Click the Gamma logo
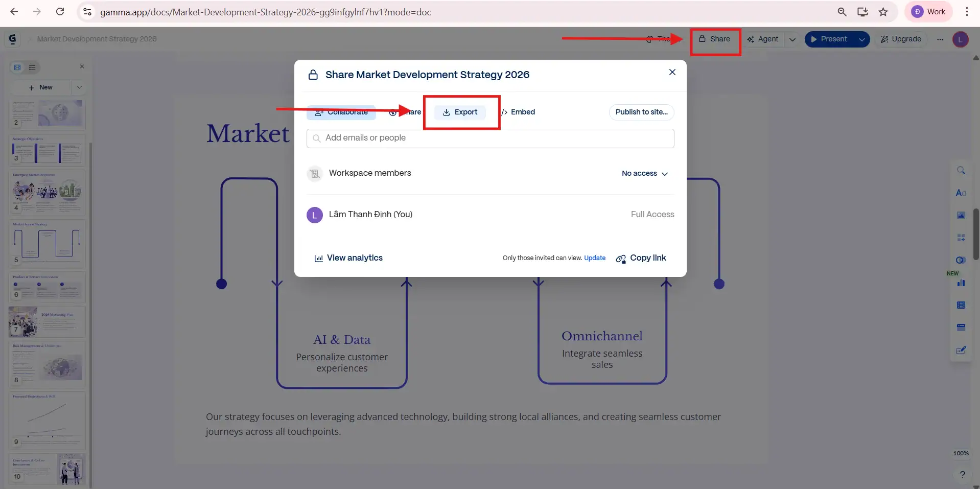 pyautogui.click(x=12, y=38)
